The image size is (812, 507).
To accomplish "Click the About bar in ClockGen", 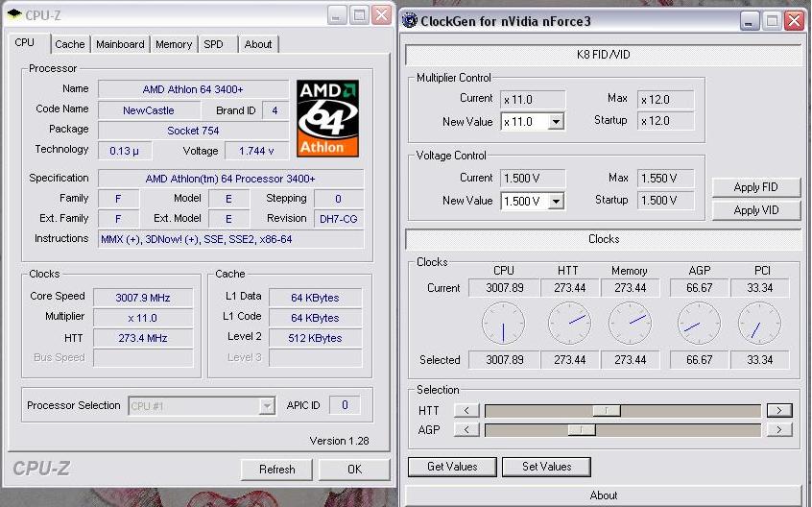I will 604,495.
